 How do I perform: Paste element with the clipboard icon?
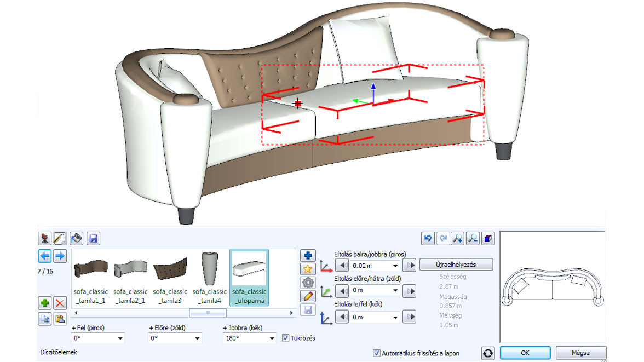point(60,319)
